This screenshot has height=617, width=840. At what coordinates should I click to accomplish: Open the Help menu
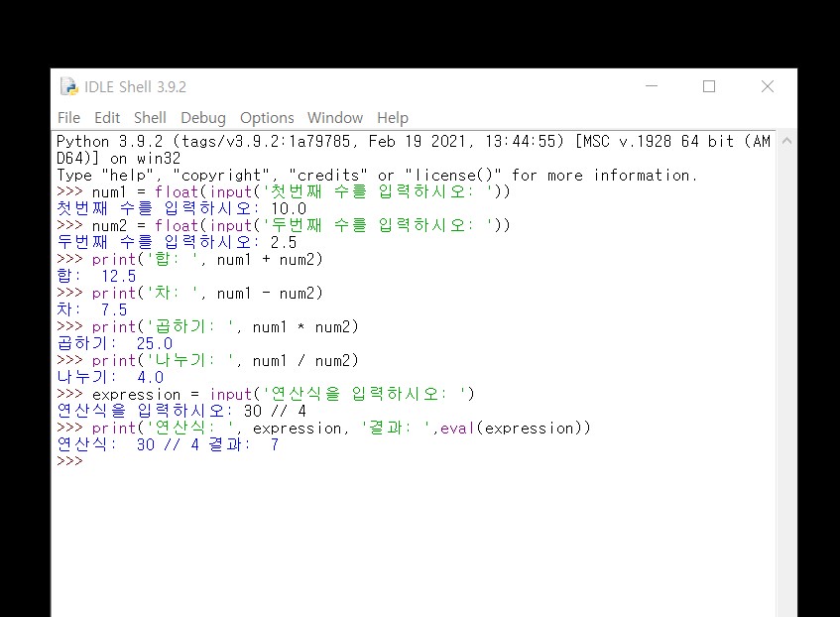point(392,117)
